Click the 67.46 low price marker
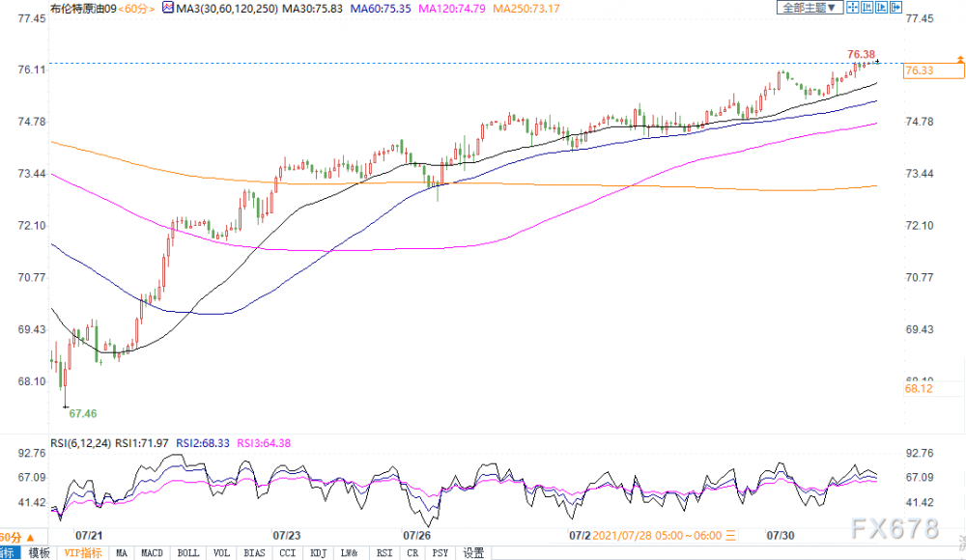The image size is (966, 560). tap(82, 413)
